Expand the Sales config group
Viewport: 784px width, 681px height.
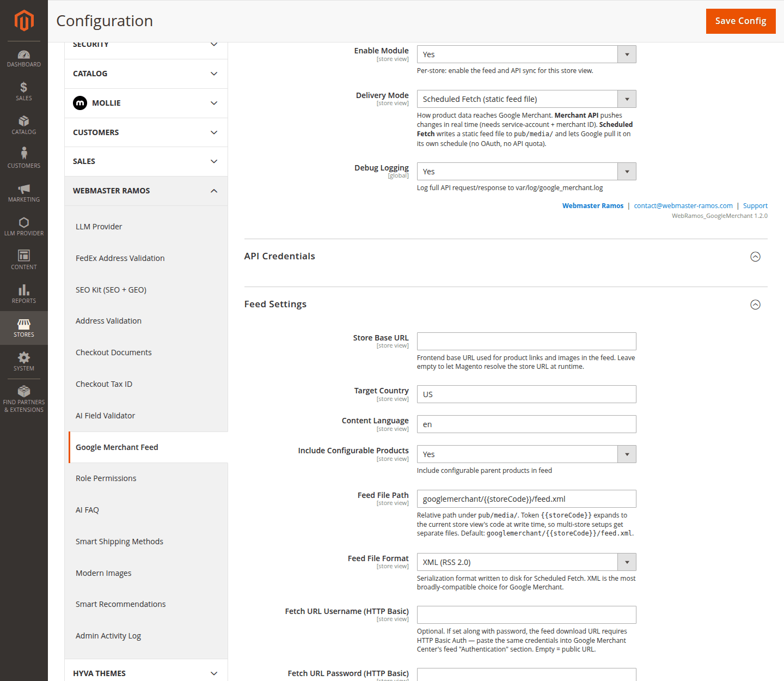(146, 161)
